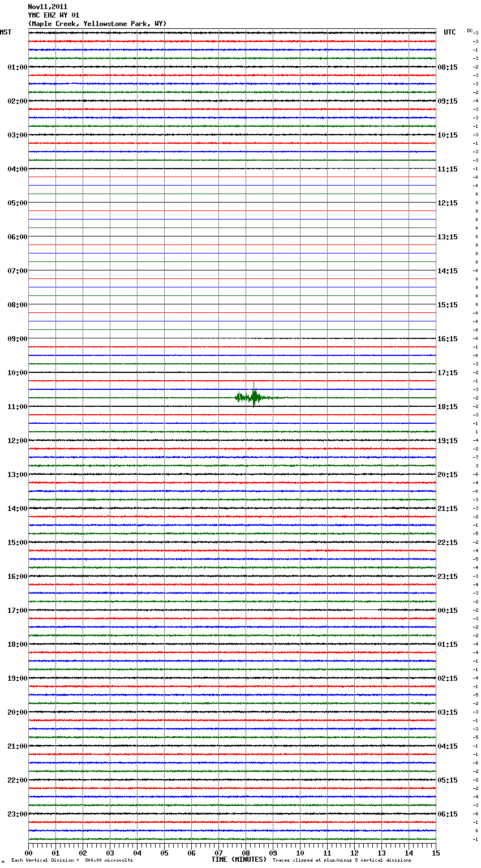Viewport: 481px width, 868px height.
Task: Click the "08" minute tick label on the bottom axis
Action: [x=246, y=853]
